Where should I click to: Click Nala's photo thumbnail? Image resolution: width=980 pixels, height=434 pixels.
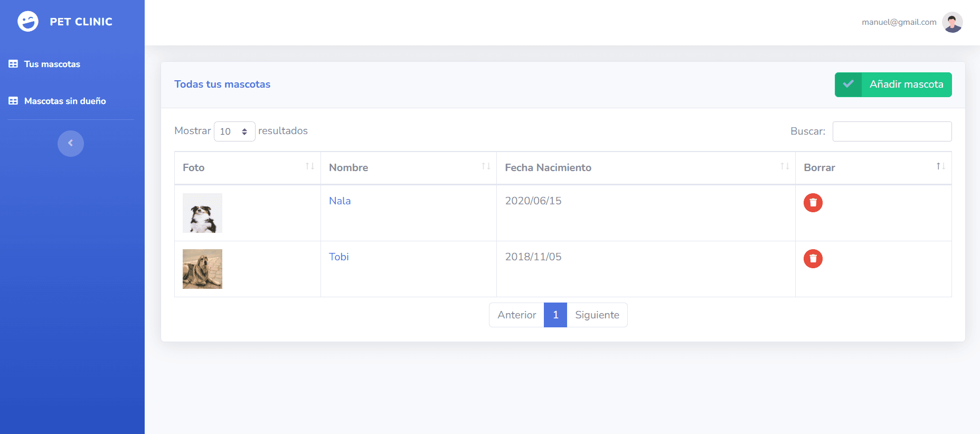[202, 213]
